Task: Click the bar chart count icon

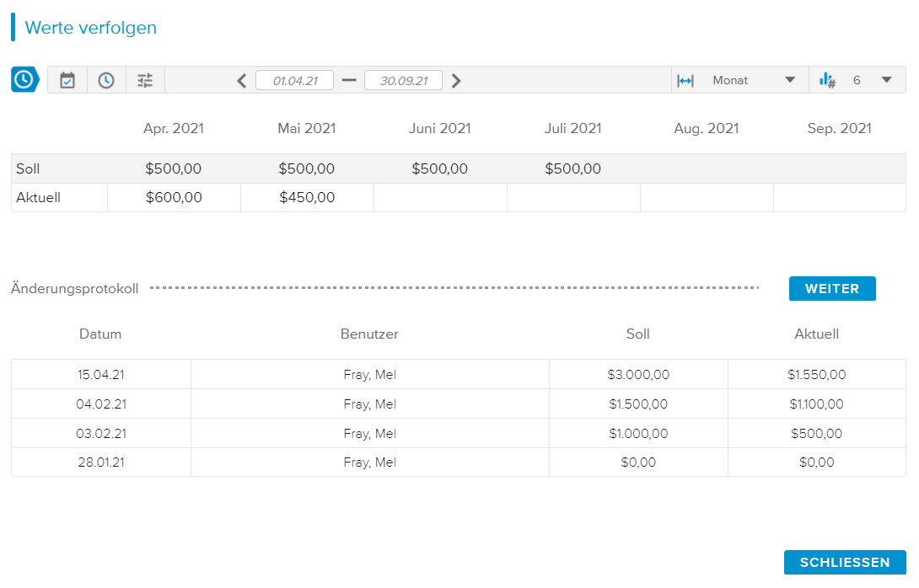Action: [827, 80]
